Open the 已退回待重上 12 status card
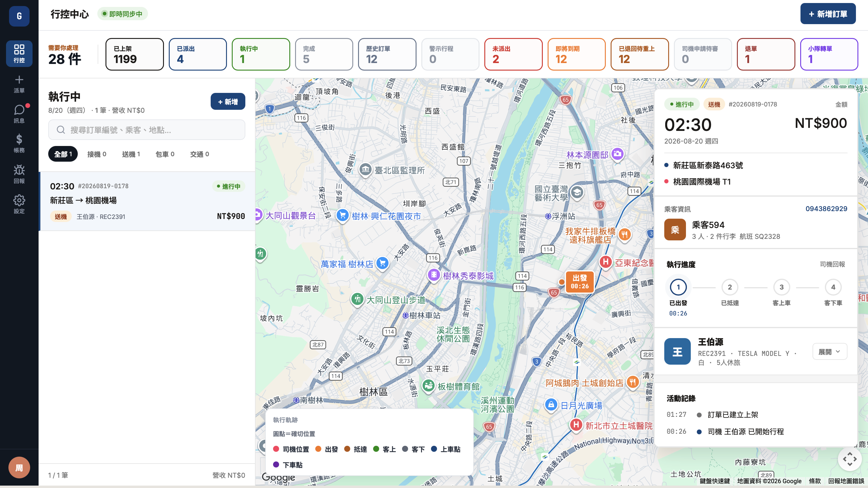Viewport: 868px width, 488px height. tap(640, 54)
